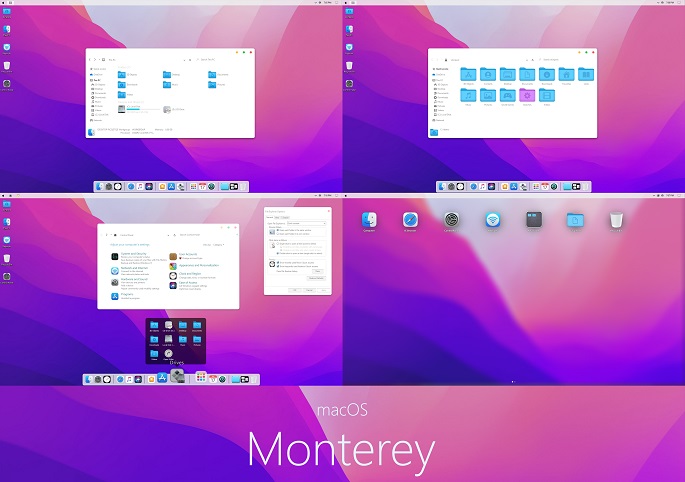Click the System and Security icon in Control Panel

115,257
